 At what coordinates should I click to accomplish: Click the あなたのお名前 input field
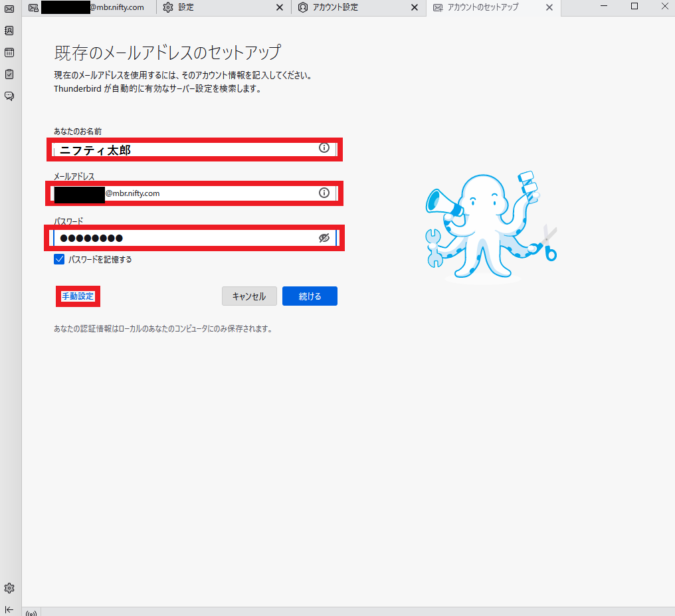pos(186,150)
